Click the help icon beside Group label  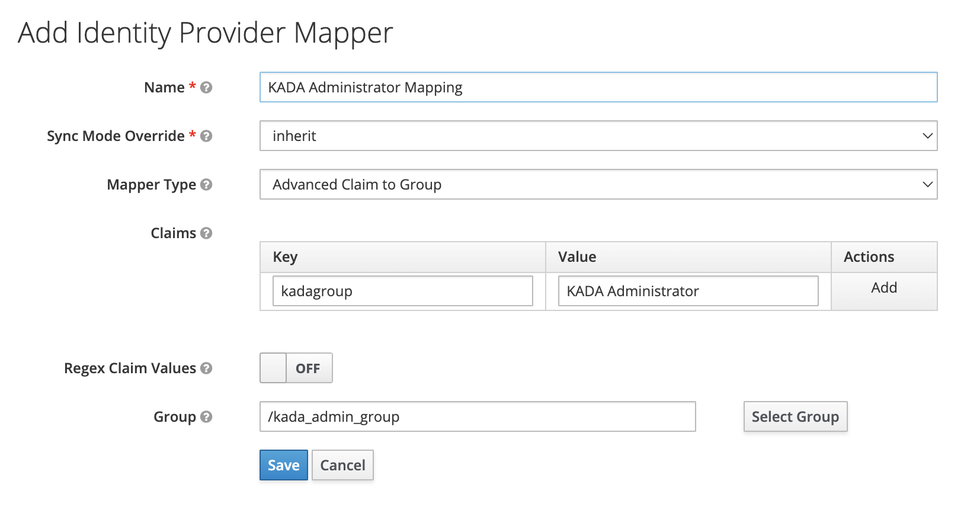[x=206, y=417]
